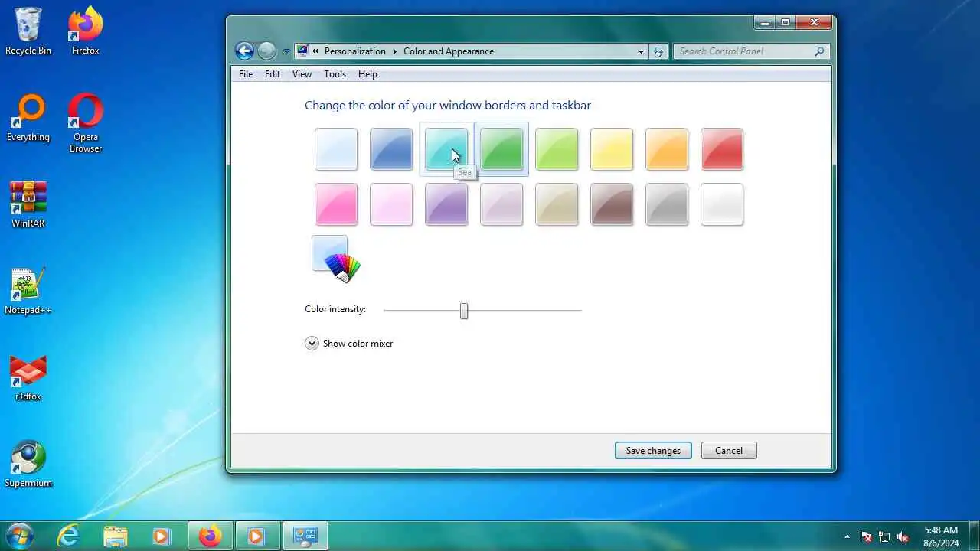Select the Everything desktop shortcut
The height and width of the screenshot is (551, 980).
click(x=28, y=118)
